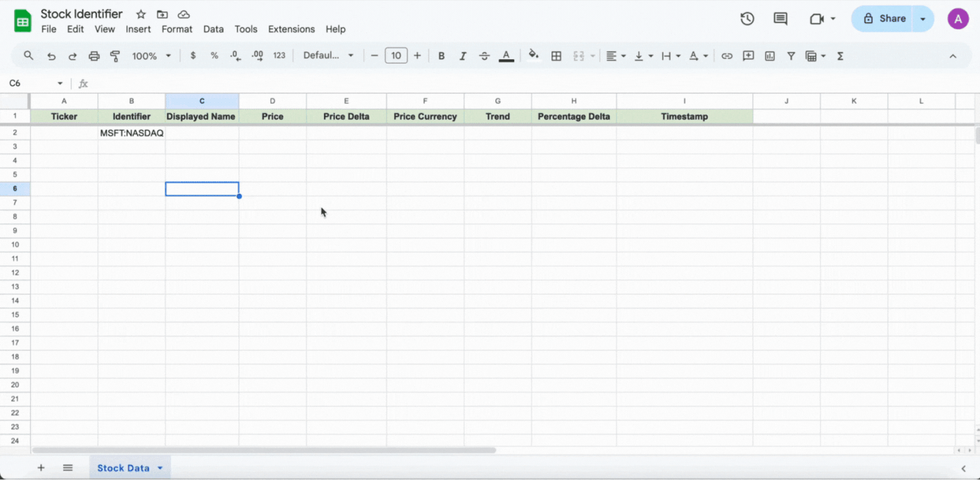Open the Insert menu
The height and width of the screenshot is (480, 980).
(139, 29)
